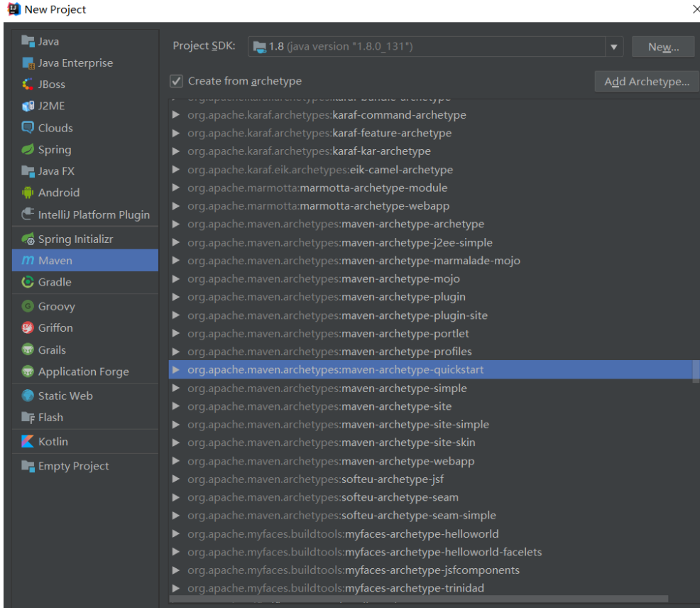Screen dimensions: 700x608
Task: Choose the Kotlin project type label
Action: point(53,441)
